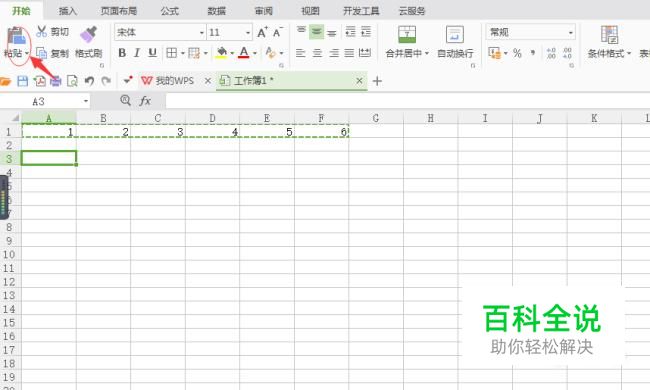
Task: Toggle bold formatting
Action: pyautogui.click(x=122, y=53)
